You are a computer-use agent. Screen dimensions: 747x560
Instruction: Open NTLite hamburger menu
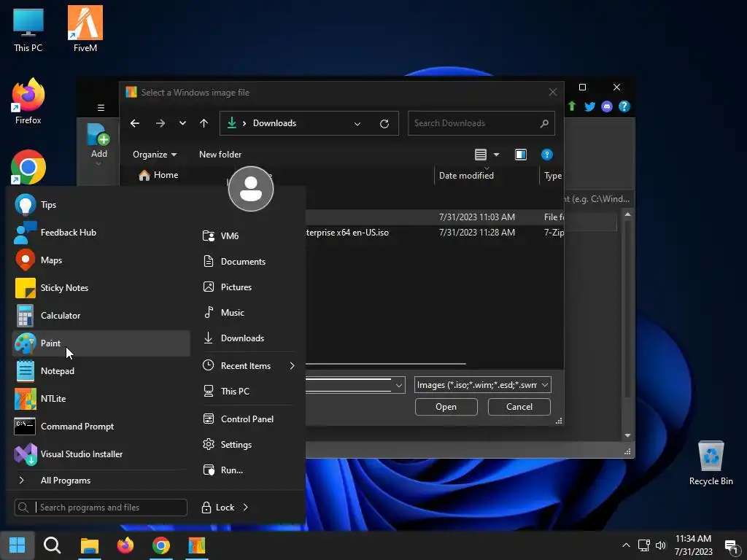pyautogui.click(x=101, y=108)
